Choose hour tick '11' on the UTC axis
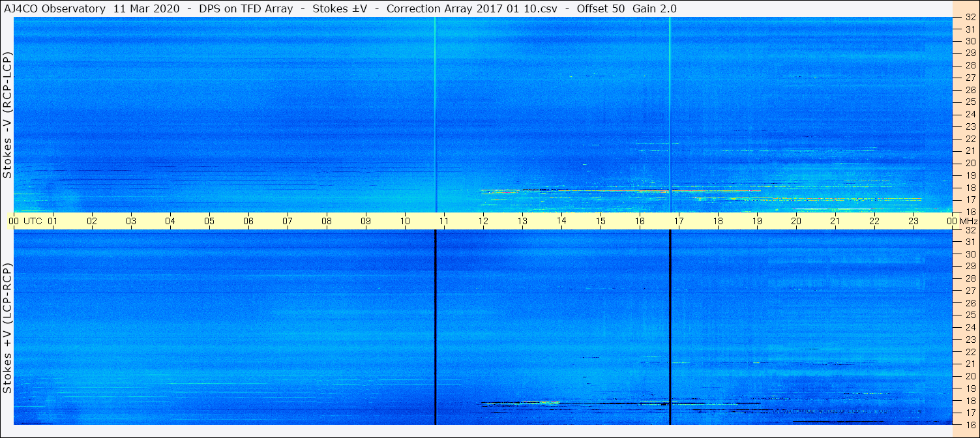Viewport: 980px width, 438px height. coord(444,221)
